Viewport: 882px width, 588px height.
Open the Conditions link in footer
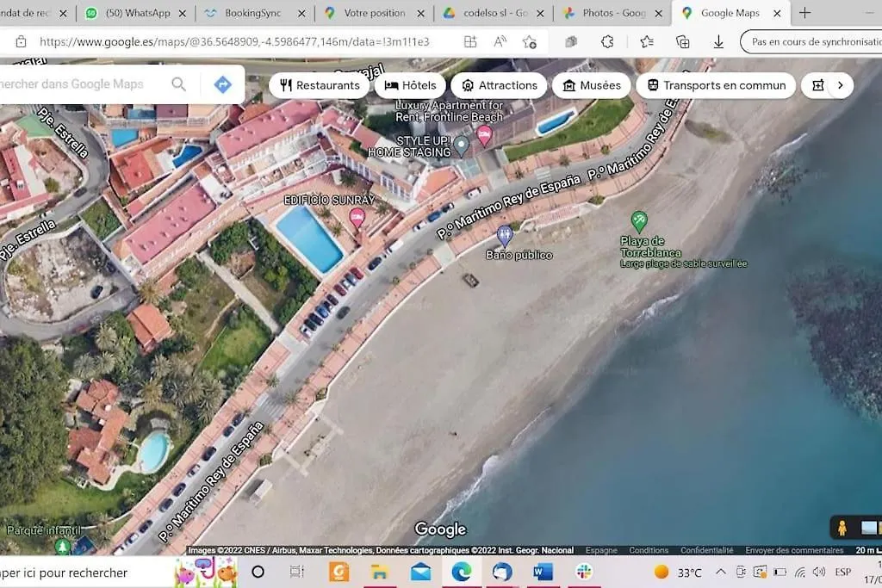(x=649, y=550)
